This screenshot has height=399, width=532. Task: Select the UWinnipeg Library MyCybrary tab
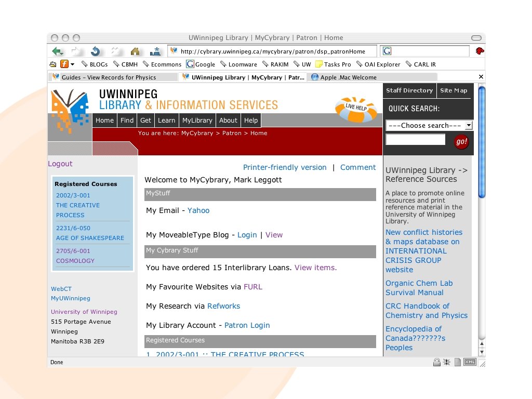(x=243, y=77)
